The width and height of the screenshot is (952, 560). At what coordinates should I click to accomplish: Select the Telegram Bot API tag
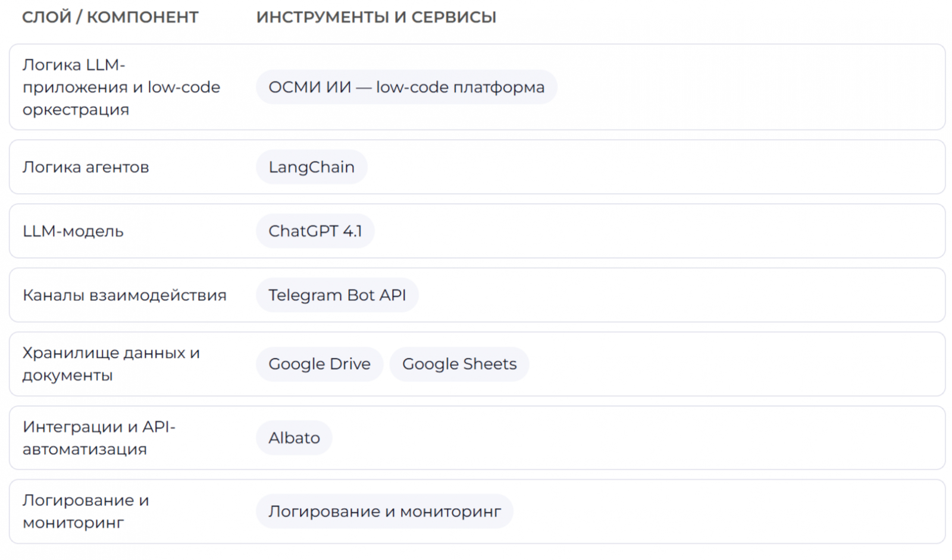[337, 295]
